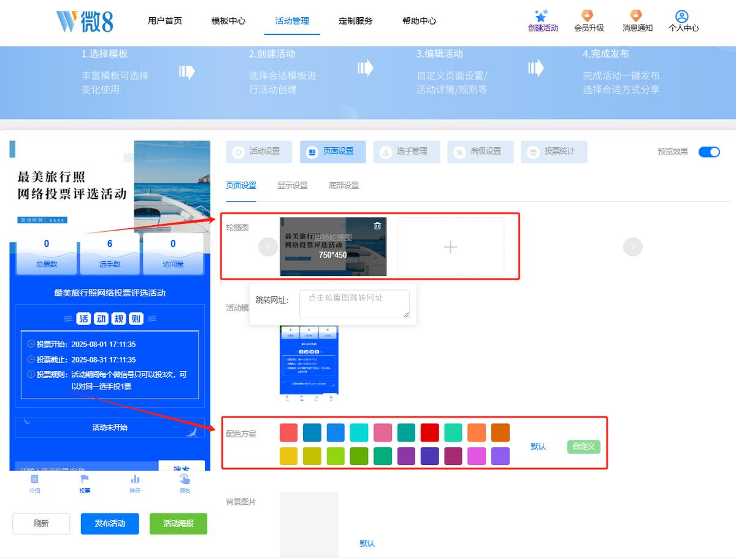Image resolution: width=736 pixels, height=560 pixels.
Task: Click the 自定义 color scheme button
Action: pyautogui.click(x=584, y=447)
